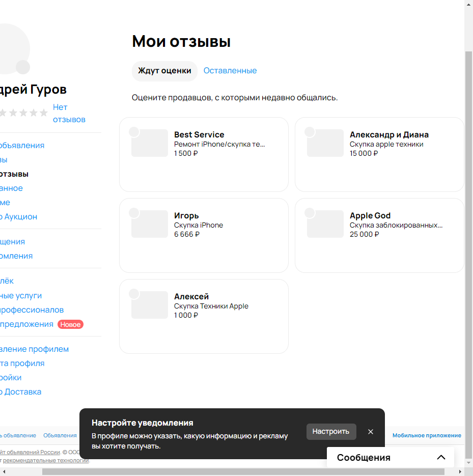
Task: Open the профиля protection sidebar link
Action: pos(22,363)
